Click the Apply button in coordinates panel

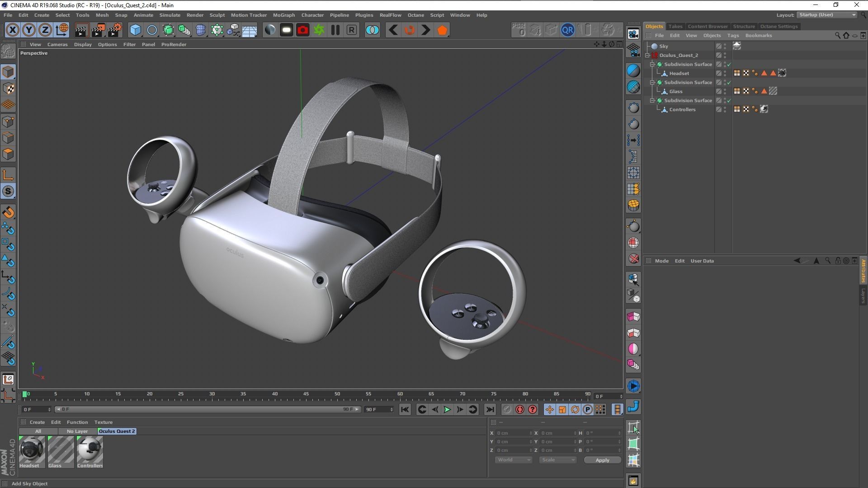click(602, 460)
